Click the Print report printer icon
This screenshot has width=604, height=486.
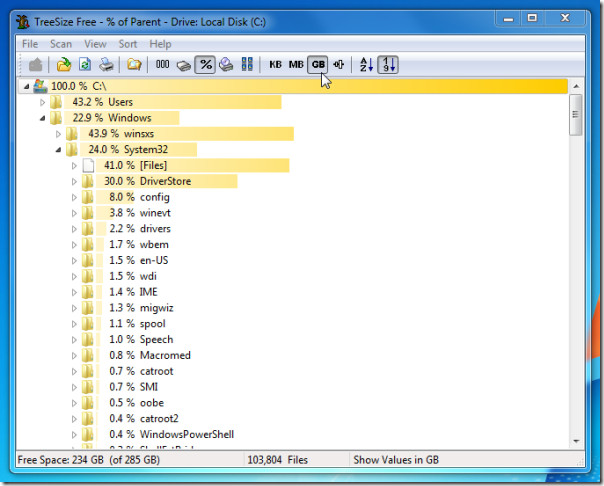coord(106,64)
